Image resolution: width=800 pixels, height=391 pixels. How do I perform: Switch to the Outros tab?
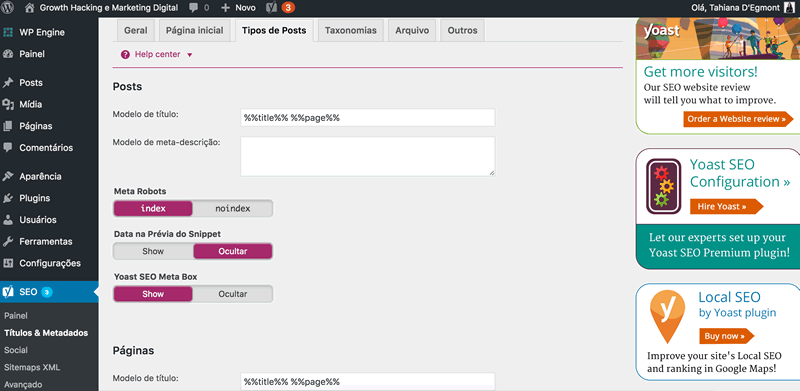pos(462,31)
